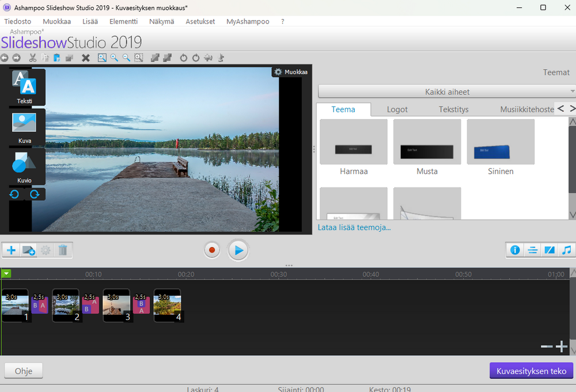Image resolution: width=576 pixels, height=392 pixels.
Task: Switch to the Tekstitys tab
Action: [x=454, y=109]
